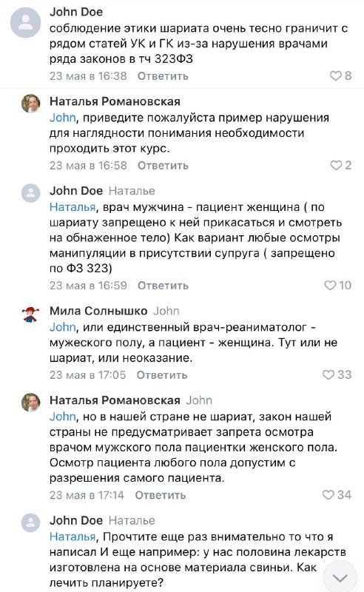
Task: Open Наталья Романовская avatar at 16:58 comment
Action: point(30,104)
